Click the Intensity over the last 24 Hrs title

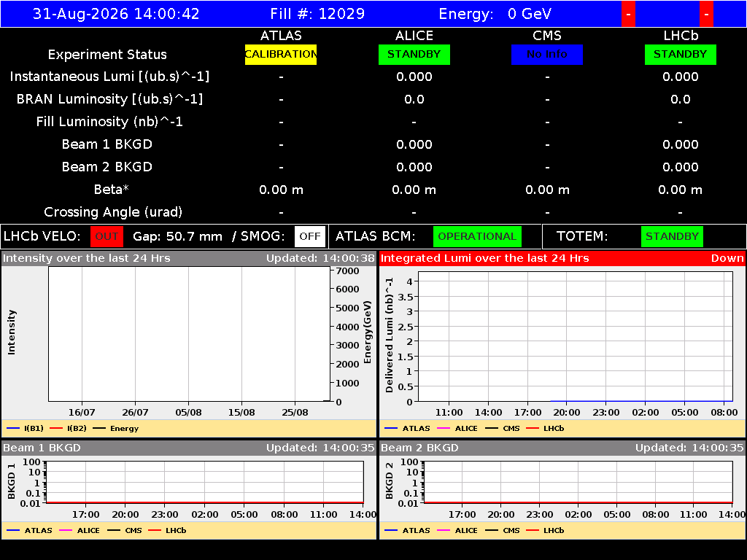(86, 258)
